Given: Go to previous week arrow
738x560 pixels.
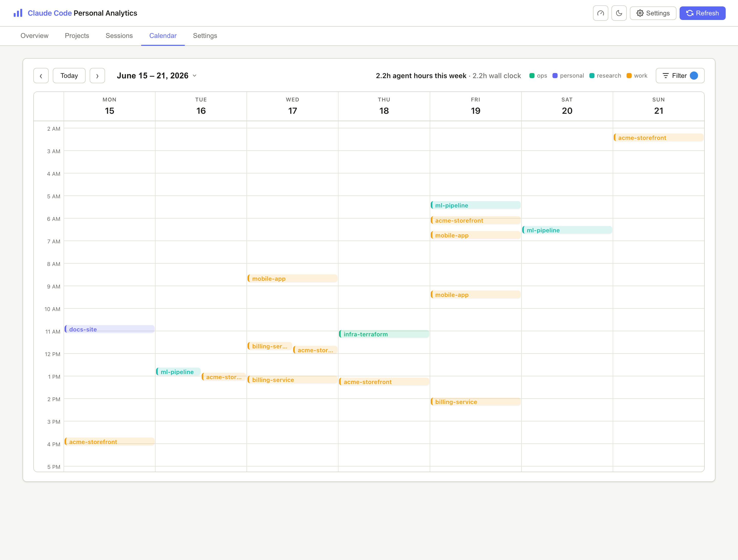Looking at the screenshot, I should point(41,76).
